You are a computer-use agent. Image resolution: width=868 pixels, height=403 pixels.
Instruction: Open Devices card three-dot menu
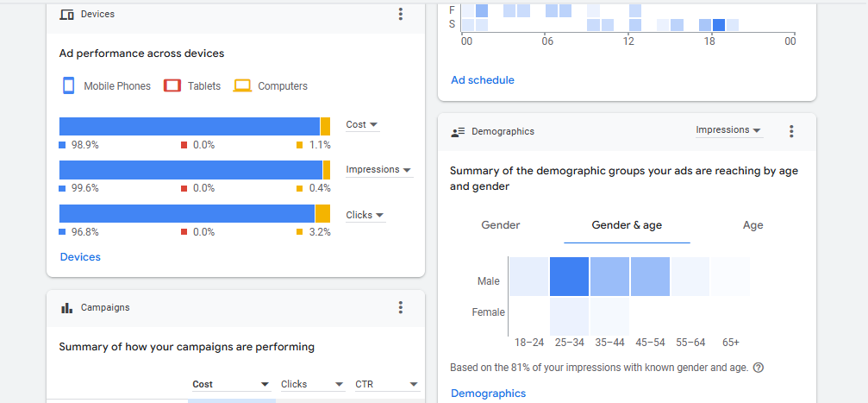pos(400,14)
